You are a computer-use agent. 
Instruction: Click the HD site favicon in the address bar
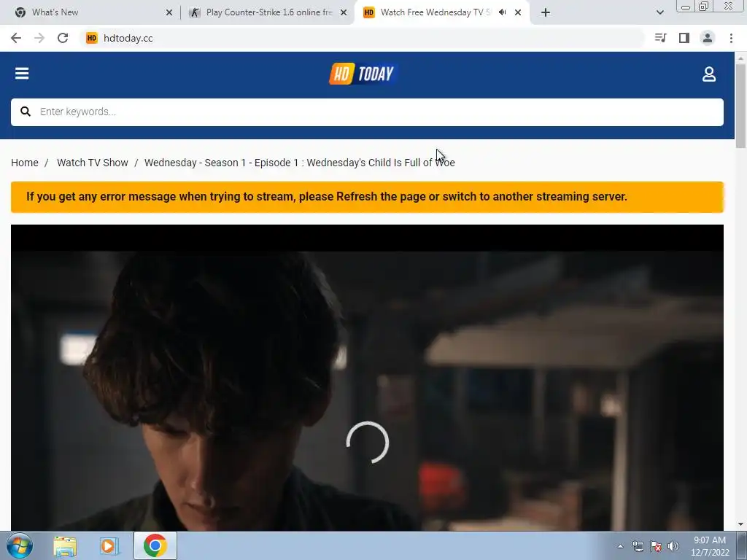click(x=91, y=38)
